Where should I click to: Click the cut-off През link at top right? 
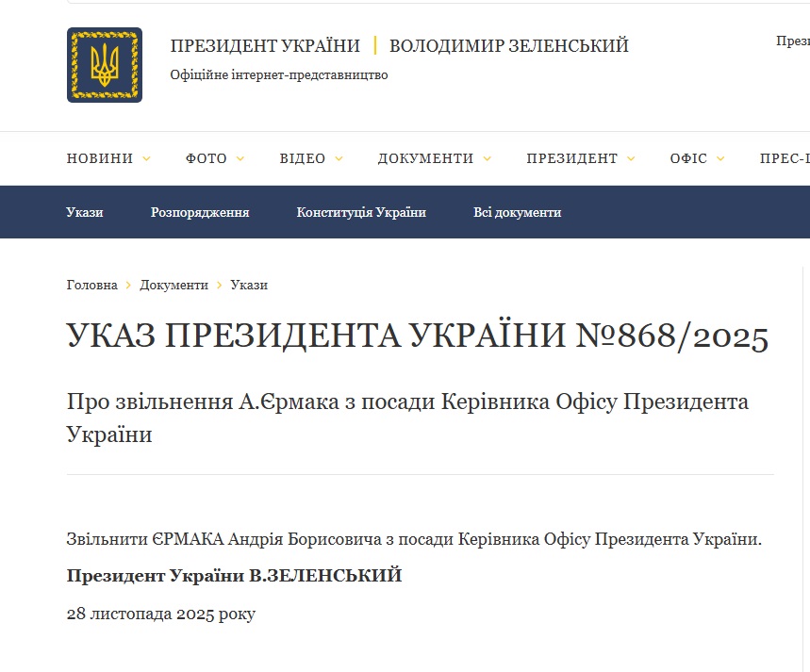(x=792, y=41)
